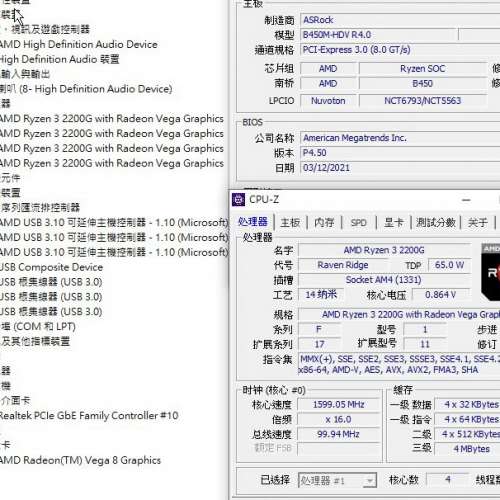Switch to the SPD tab
This screenshot has width=500, height=500.
pos(359,222)
